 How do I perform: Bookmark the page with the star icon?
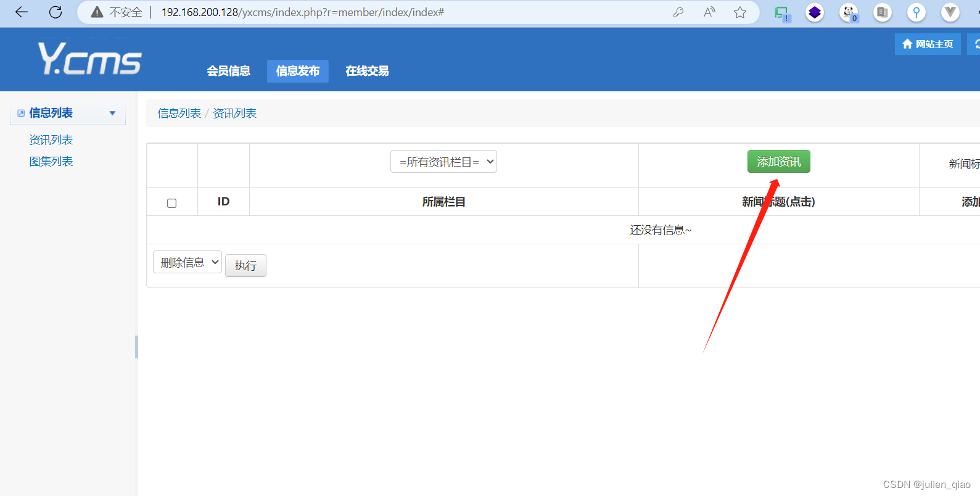click(x=740, y=12)
